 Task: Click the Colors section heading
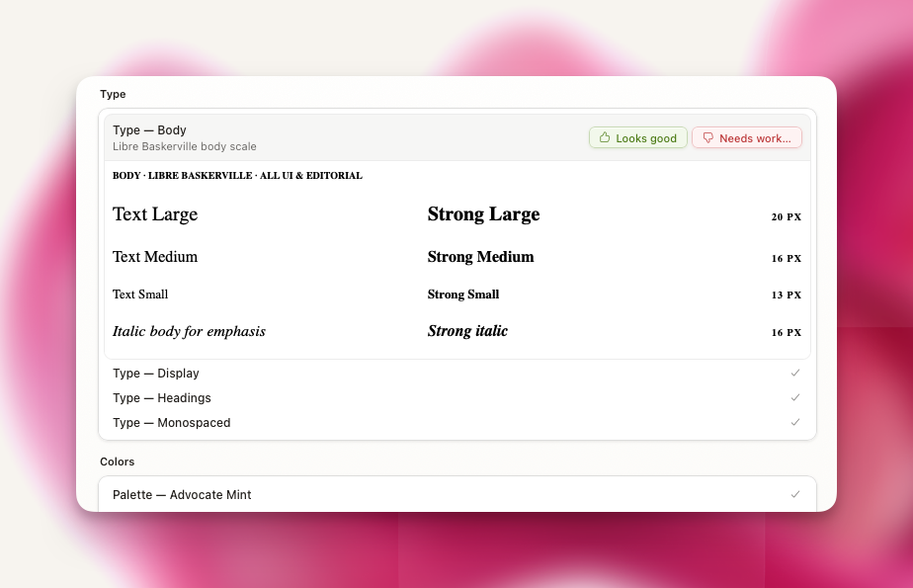coord(117,462)
